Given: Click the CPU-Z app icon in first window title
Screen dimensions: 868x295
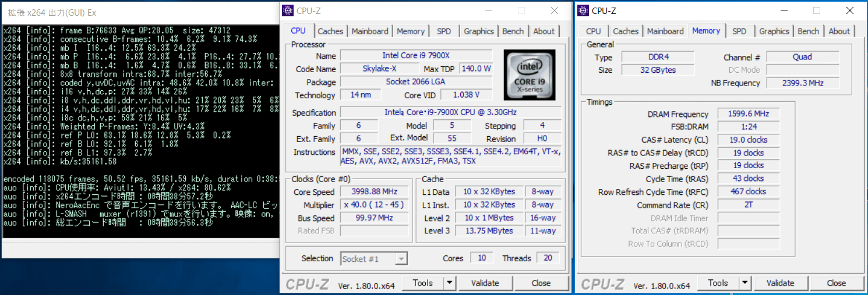Looking at the screenshot, I should point(288,10).
